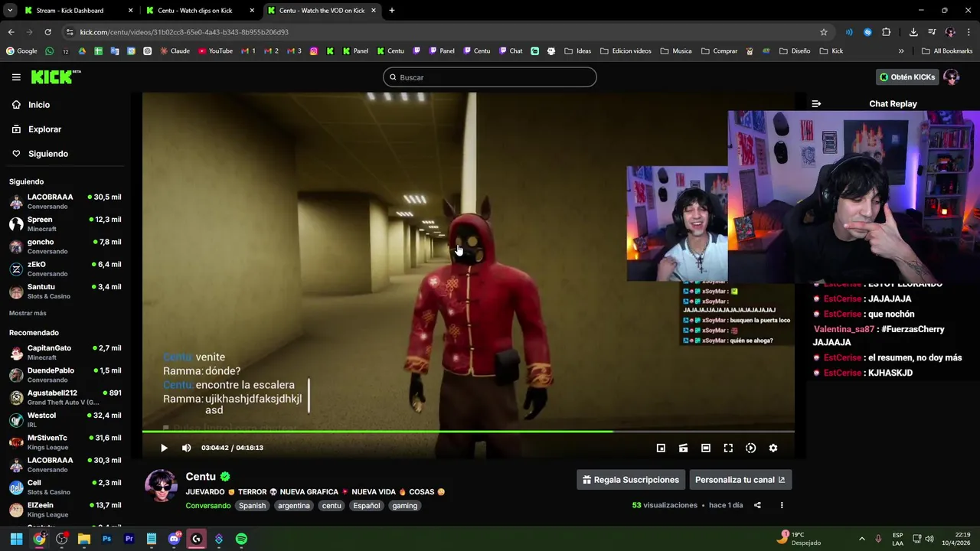
Task: Open the three-dot video options menu
Action: coord(782,505)
